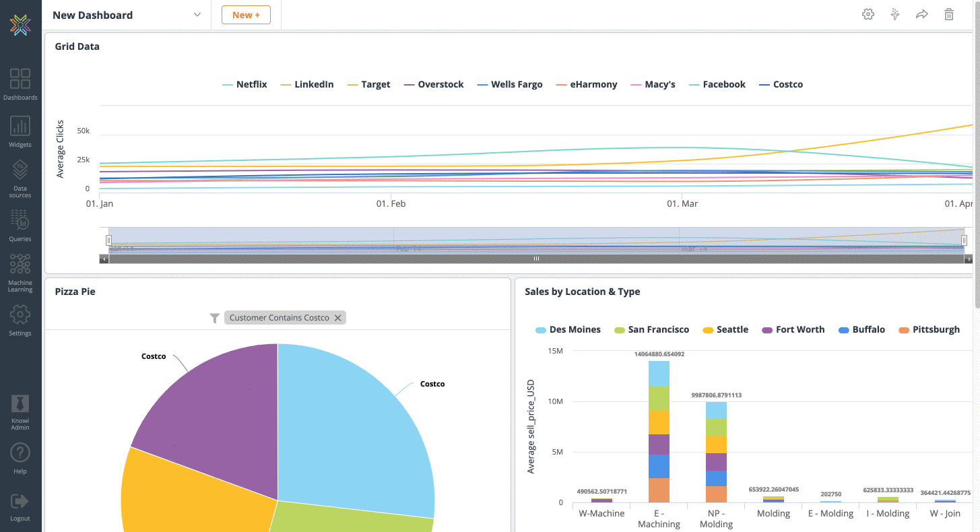Open the New Dashboard selector dropdown
The width and height of the screenshot is (980, 532).
(x=196, y=14)
